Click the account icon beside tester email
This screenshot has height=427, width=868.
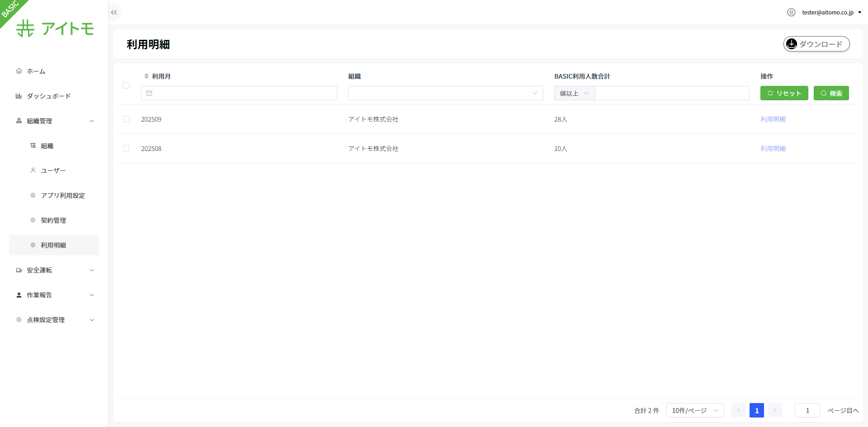tap(791, 12)
